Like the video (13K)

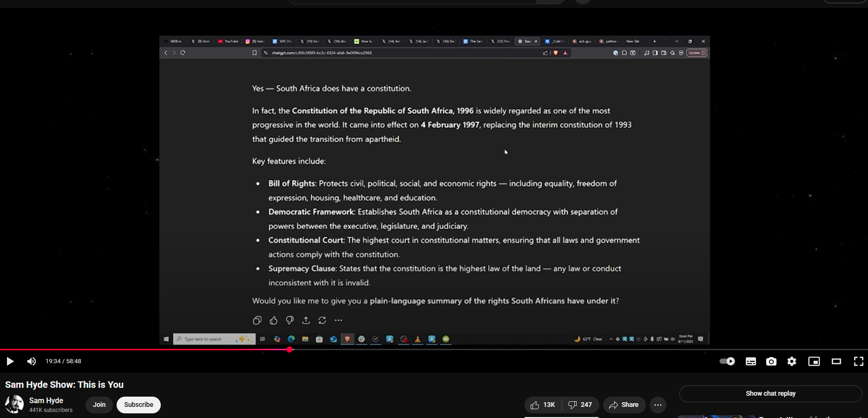(543, 405)
